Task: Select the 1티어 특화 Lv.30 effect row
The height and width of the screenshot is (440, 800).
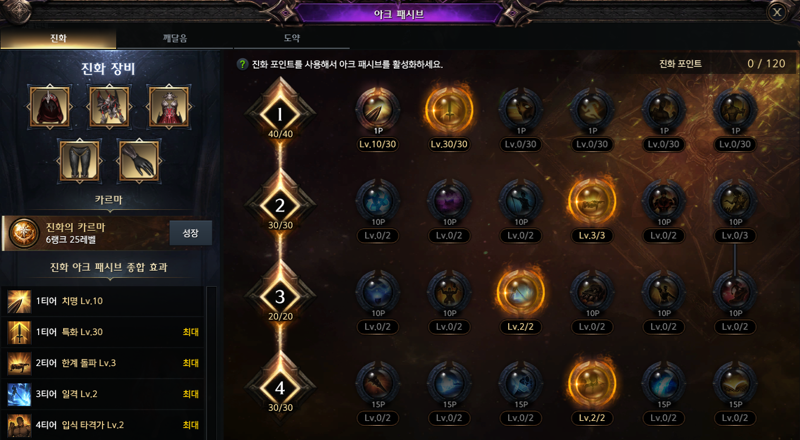Action: click(103, 332)
